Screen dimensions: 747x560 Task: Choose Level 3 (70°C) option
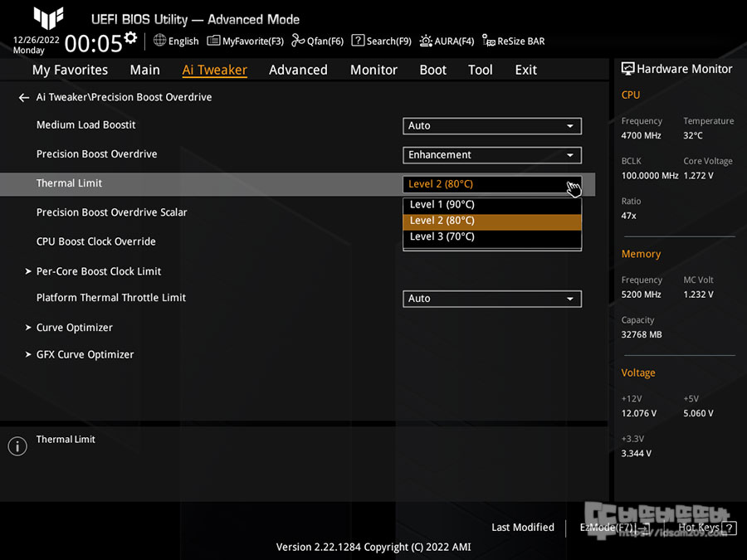[x=492, y=236]
